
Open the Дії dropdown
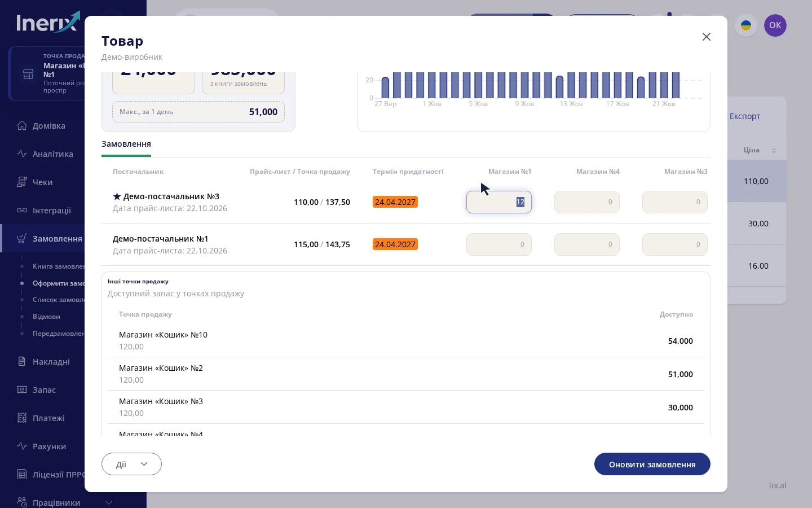(131, 464)
